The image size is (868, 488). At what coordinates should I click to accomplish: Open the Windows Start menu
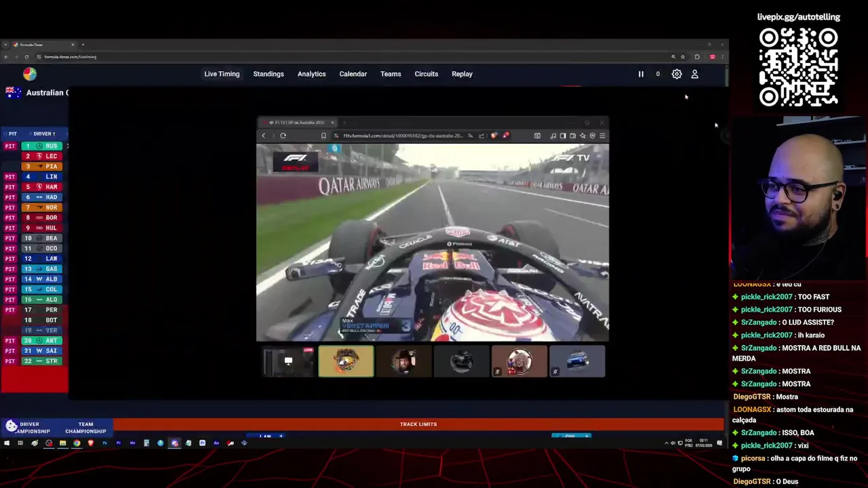pos(7,443)
